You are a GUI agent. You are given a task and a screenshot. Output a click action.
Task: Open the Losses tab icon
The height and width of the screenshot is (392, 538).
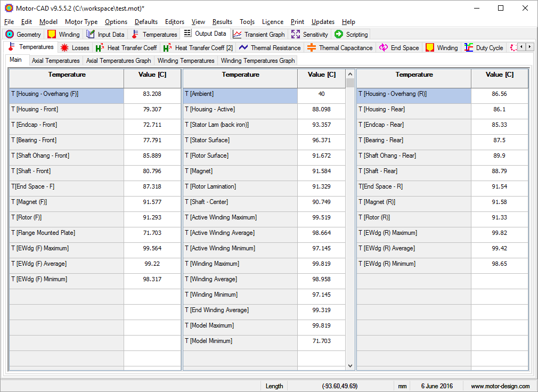64,47
